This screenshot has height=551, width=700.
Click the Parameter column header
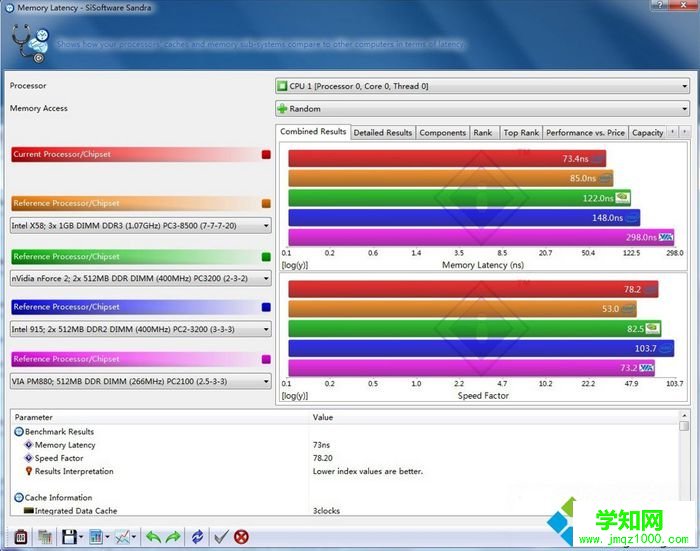tap(160, 417)
